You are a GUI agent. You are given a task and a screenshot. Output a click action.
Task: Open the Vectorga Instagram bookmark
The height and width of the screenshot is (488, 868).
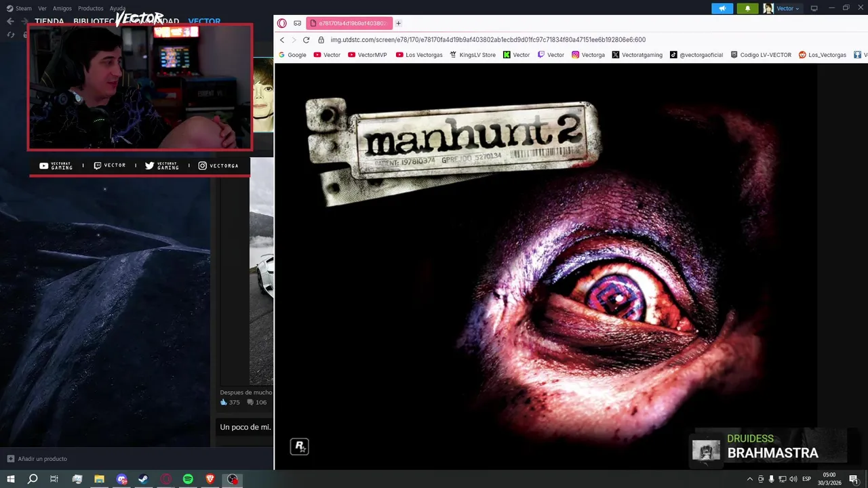pos(588,55)
